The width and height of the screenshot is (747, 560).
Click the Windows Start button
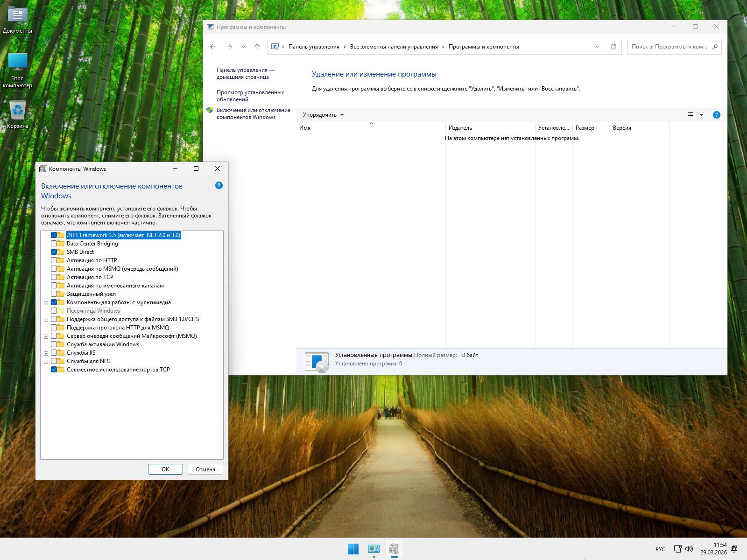coord(353,549)
